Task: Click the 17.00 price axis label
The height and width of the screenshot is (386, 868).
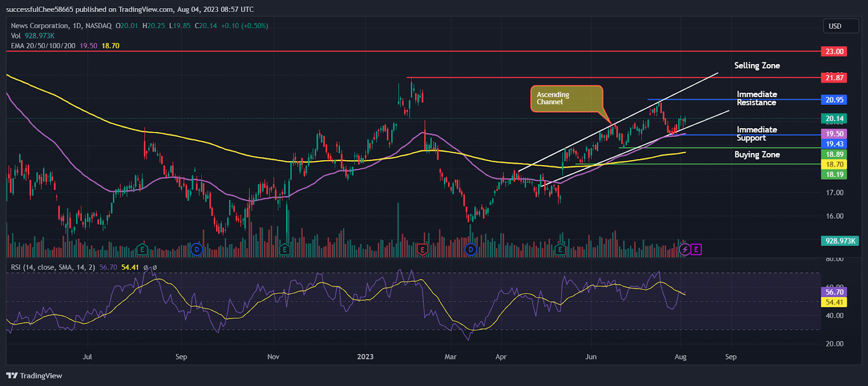Action: tap(834, 193)
